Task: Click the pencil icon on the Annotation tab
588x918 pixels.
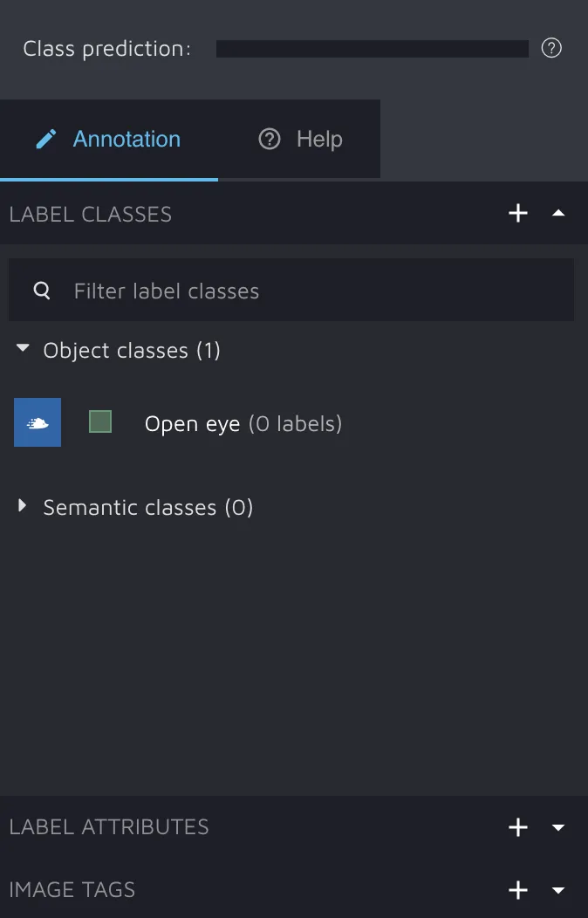Action: point(46,139)
